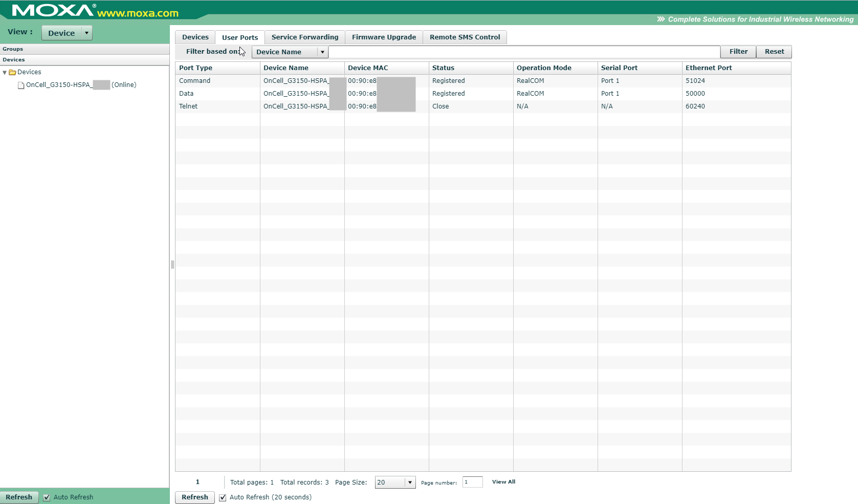Collapse the Devices tree folder arrow

click(x=5, y=73)
